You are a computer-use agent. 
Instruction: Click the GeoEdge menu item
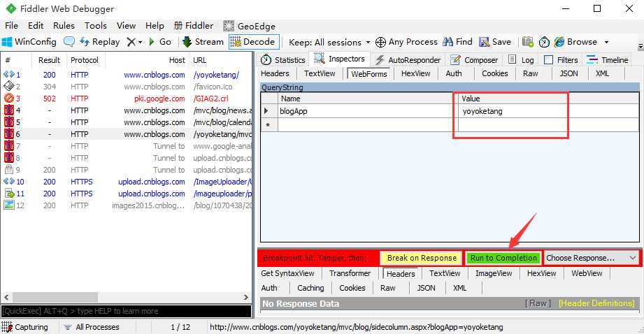click(x=249, y=26)
